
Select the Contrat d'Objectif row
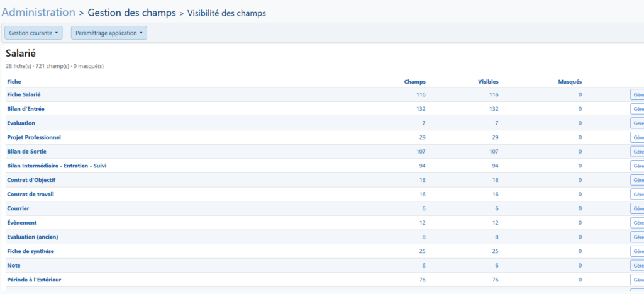325,180
